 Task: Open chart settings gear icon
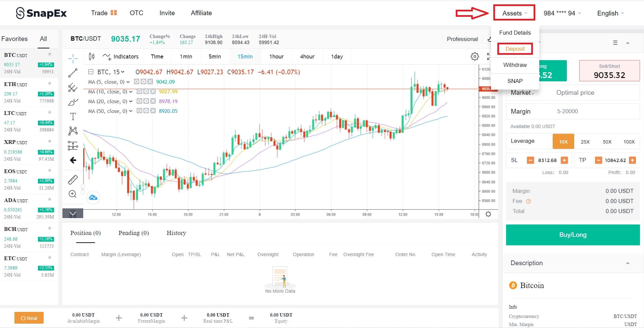(475, 56)
